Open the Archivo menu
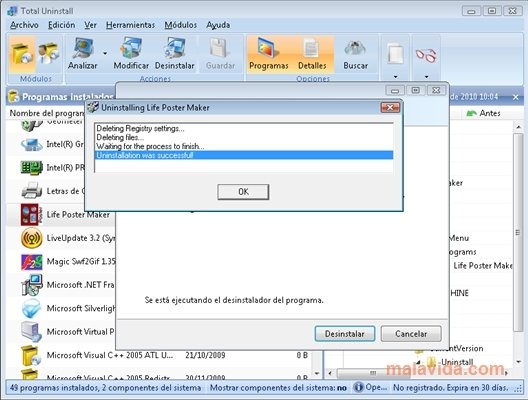The image size is (528, 400). (x=24, y=25)
